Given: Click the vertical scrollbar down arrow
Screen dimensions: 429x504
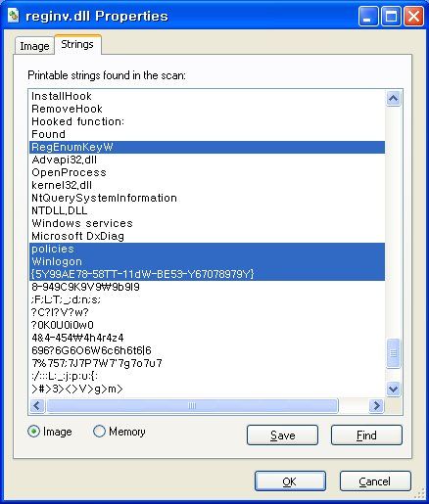Looking at the screenshot, I should pyautogui.click(x=393, y=389).
